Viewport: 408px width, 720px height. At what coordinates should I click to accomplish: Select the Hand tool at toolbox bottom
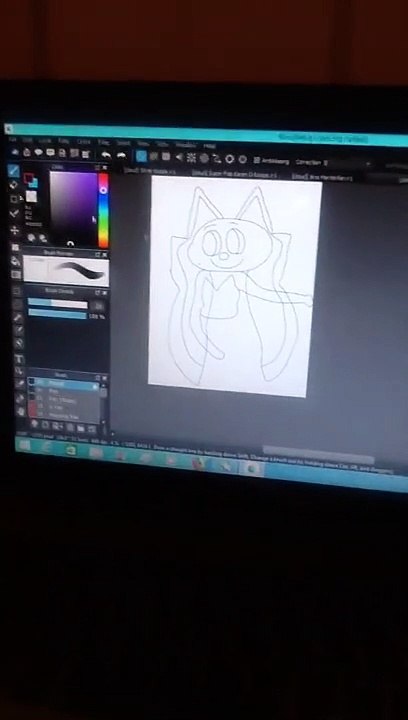(21, 411)
